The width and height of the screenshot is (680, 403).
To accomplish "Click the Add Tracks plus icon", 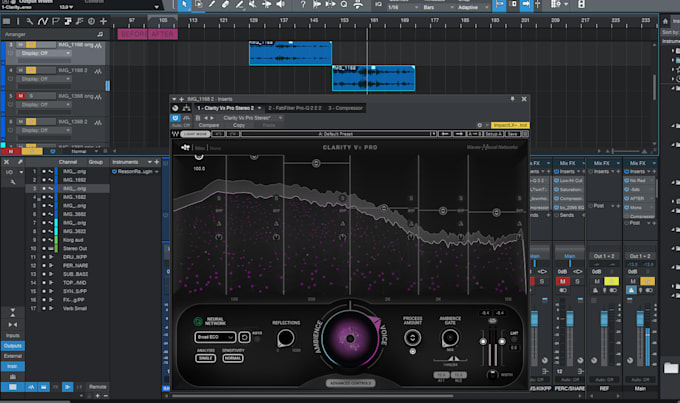I will click(103, 21).
